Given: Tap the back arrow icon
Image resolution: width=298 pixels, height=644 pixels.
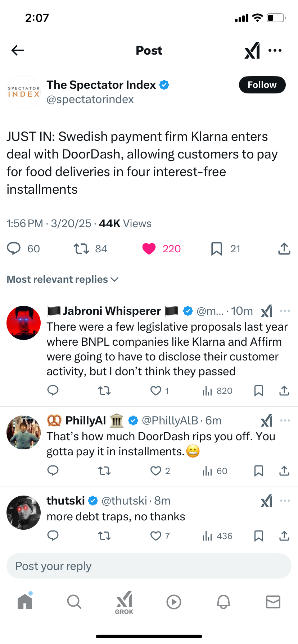Looking at the screenshot, I should pos(17,50).
